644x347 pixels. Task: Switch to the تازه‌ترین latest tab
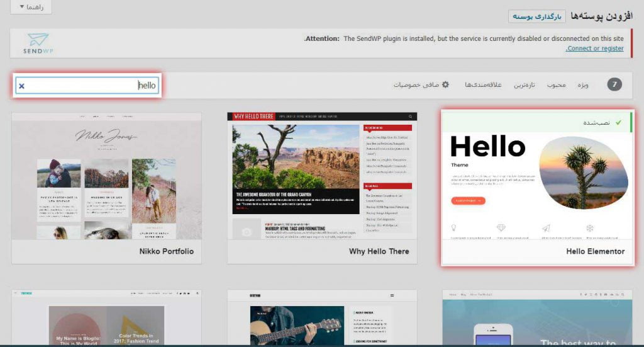click(x=525, y=84)
